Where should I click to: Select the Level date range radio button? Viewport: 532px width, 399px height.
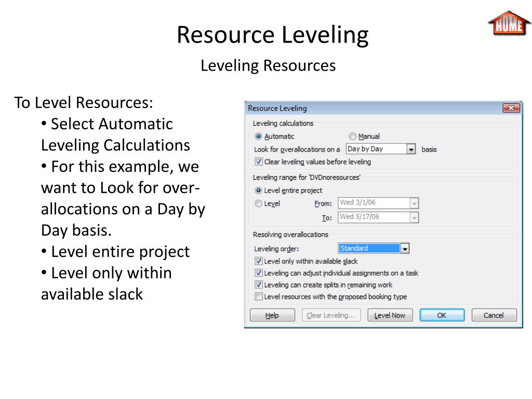click(x=258, y=204)
